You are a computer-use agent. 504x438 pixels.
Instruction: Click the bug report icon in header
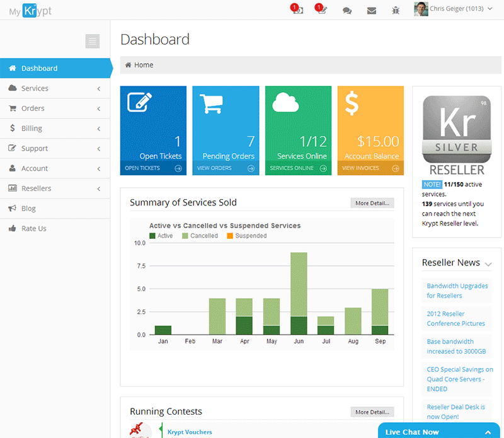[x=395, y=10]
